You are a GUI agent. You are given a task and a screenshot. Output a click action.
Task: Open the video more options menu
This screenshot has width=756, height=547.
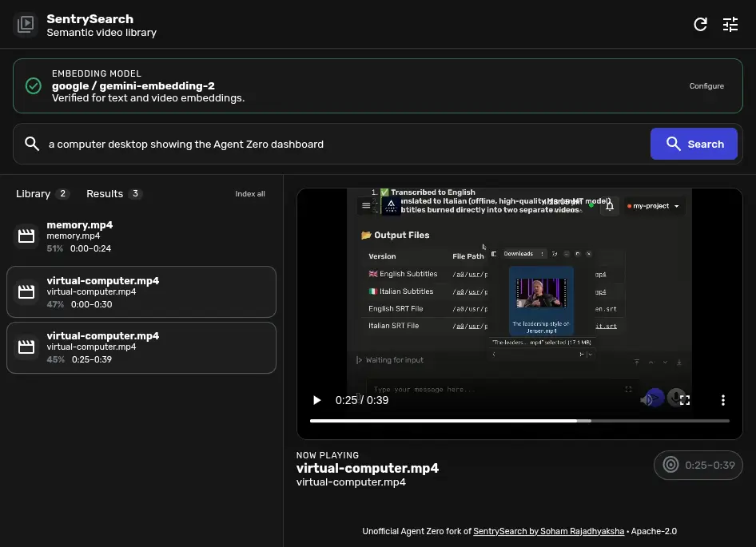(x=722, y=400)
